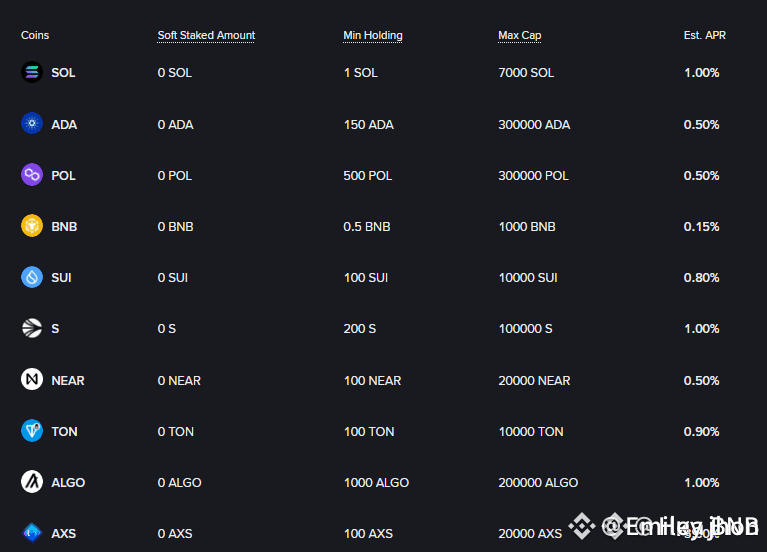Select the 1000 ALGO min holding value

[376, 483]
